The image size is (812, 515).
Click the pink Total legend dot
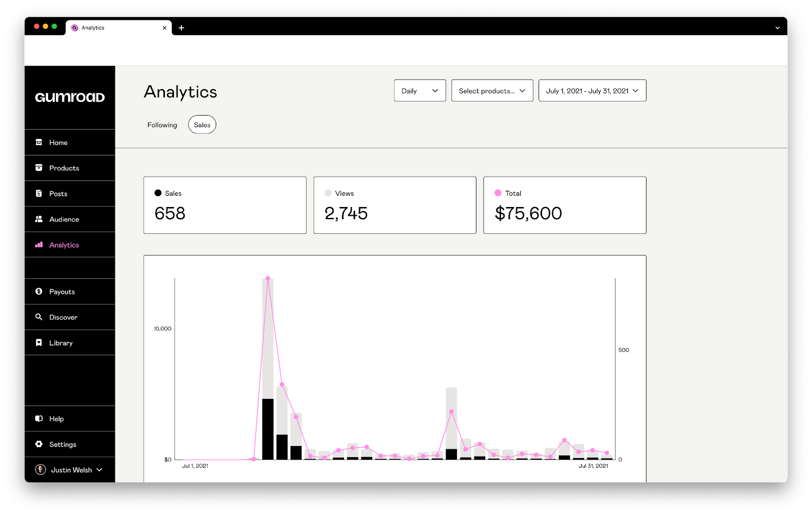(498, 193)
